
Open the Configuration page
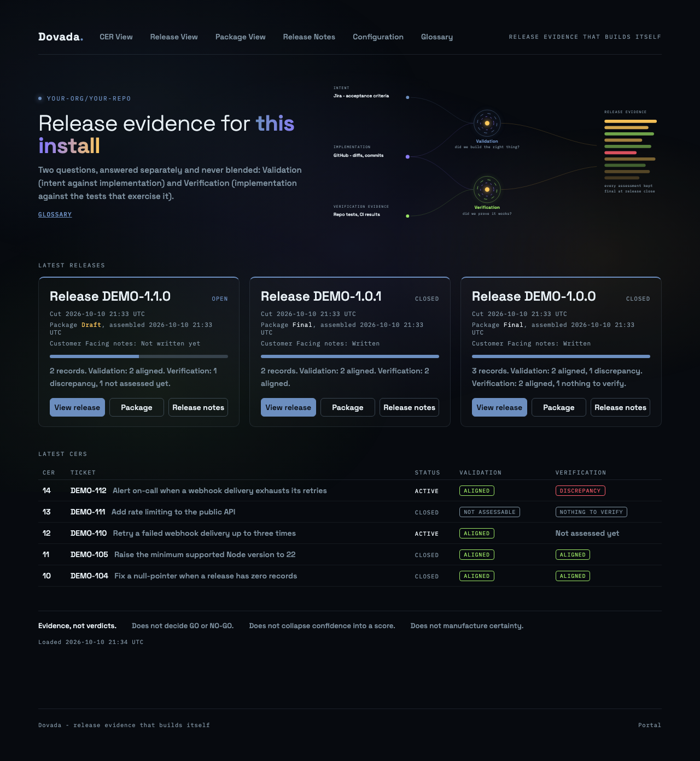tap(378, 37)
